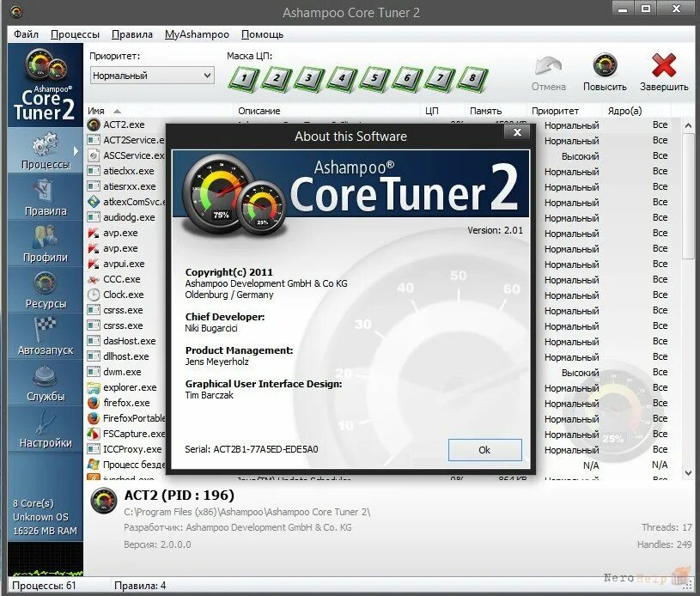
Task: Click the CCC.exe process icon
Action: pos(94,279)
